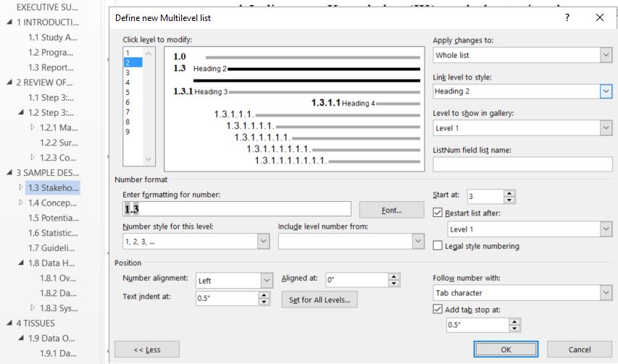Expand 1.2.3 Co... heading in navigation pane
The image size is (618, 364).
(33, 157)
